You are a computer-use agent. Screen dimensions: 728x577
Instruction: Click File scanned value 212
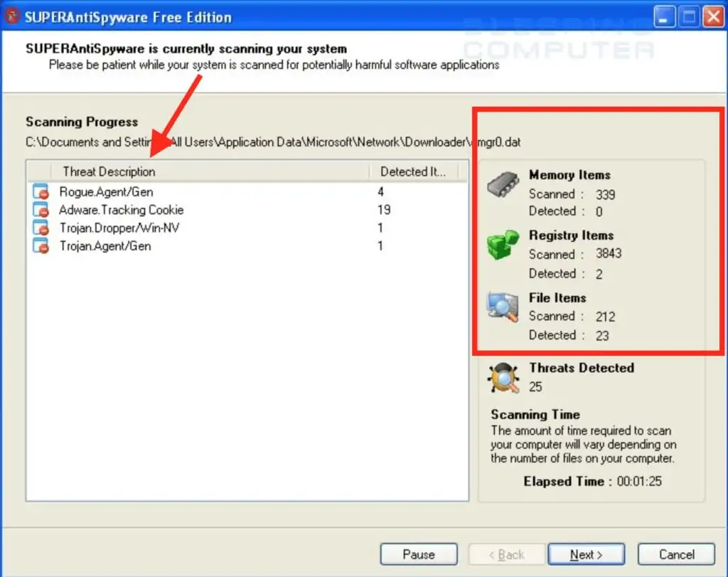click(x=606, y=317)
